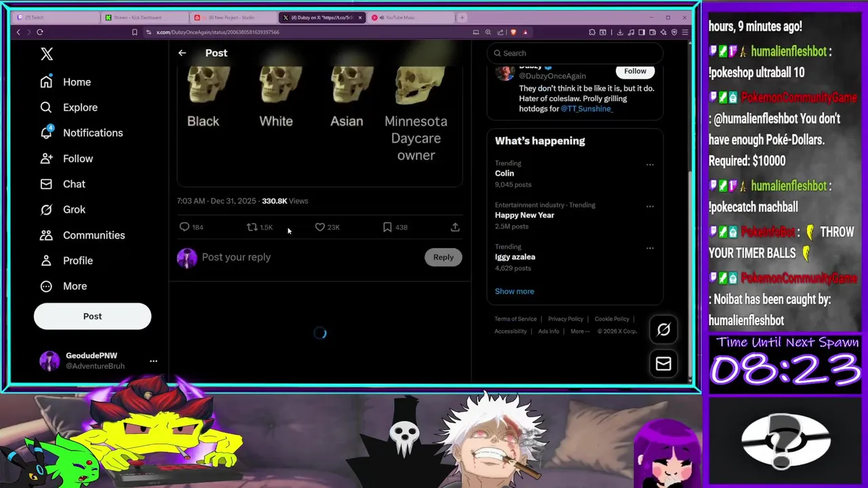The width and height of the screenshot is (868, 488).
Task: Open Profile from the sidebar
Action: (66, 260)
